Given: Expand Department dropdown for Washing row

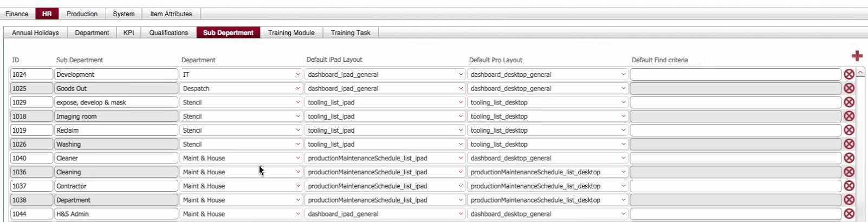Looking at the screenshot, I should tap(297, 145).
